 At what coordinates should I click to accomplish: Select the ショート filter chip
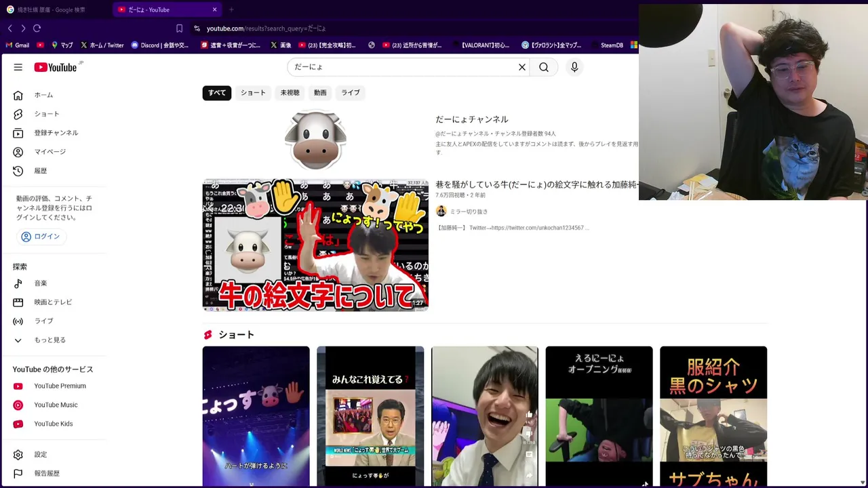(253, 93)
